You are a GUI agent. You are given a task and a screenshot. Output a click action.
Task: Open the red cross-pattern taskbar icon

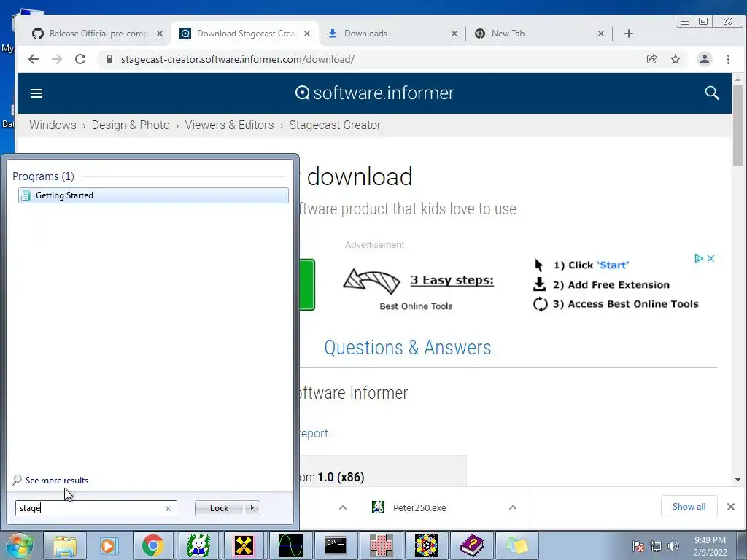click(x=382, y=545)
